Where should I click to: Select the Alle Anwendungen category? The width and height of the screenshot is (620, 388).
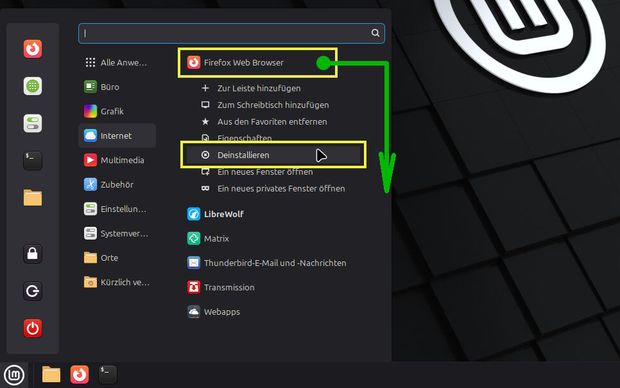click(117, 62)
